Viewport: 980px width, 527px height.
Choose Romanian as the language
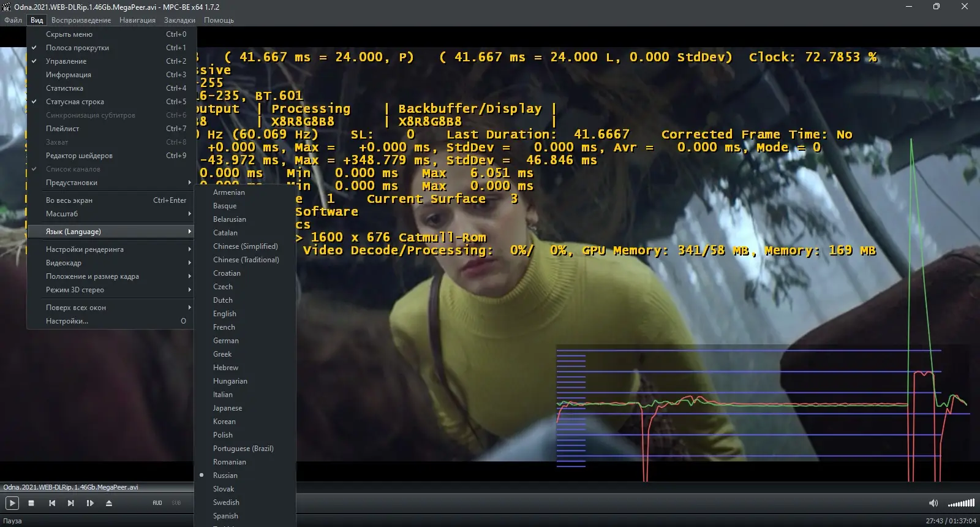[245, 462]
